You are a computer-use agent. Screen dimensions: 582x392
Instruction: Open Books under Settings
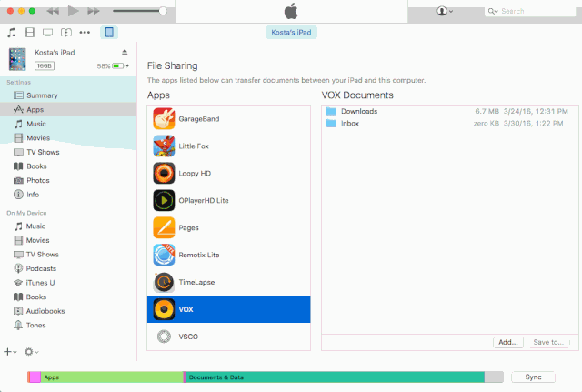pos(68,166)
